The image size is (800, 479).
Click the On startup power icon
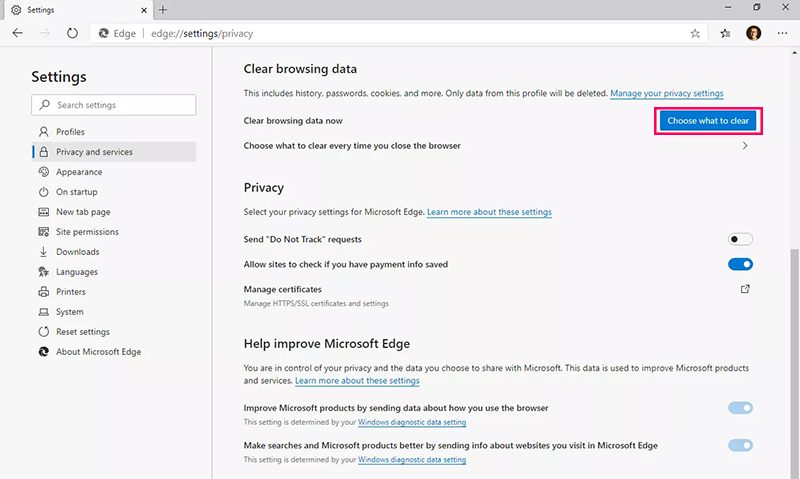pyautogui.click(x=44, y=192)
